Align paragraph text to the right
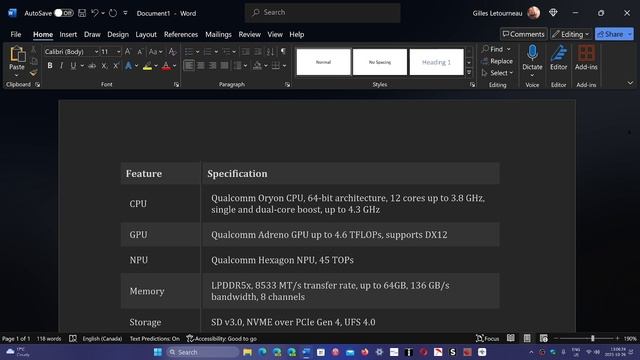This screenshot has width=640, height=360. pos(213,65)
